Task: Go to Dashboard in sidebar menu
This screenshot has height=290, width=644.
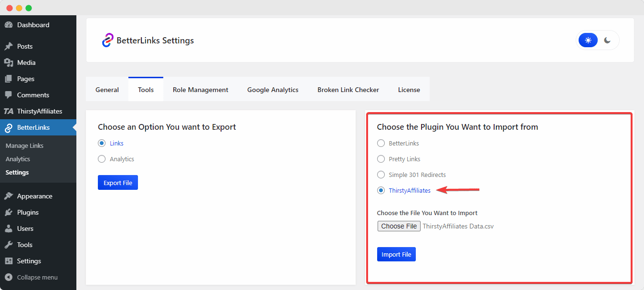Action: pos(38,25)
